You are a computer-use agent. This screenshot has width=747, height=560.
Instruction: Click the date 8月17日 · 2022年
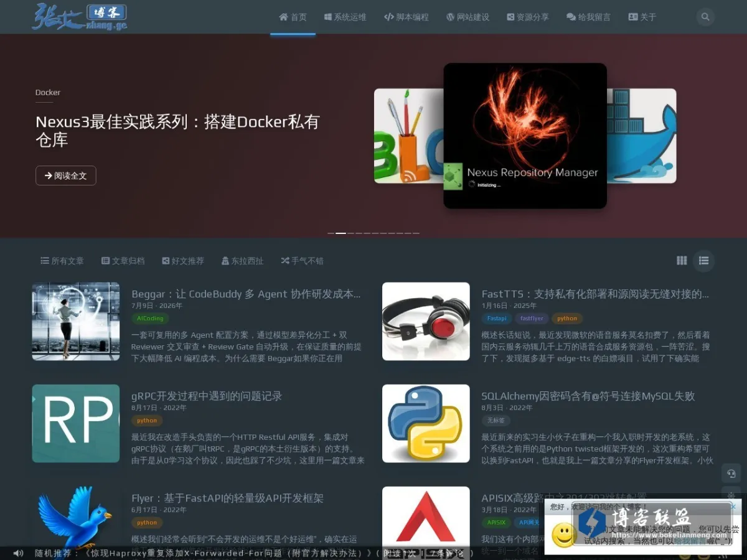(159, 408)
